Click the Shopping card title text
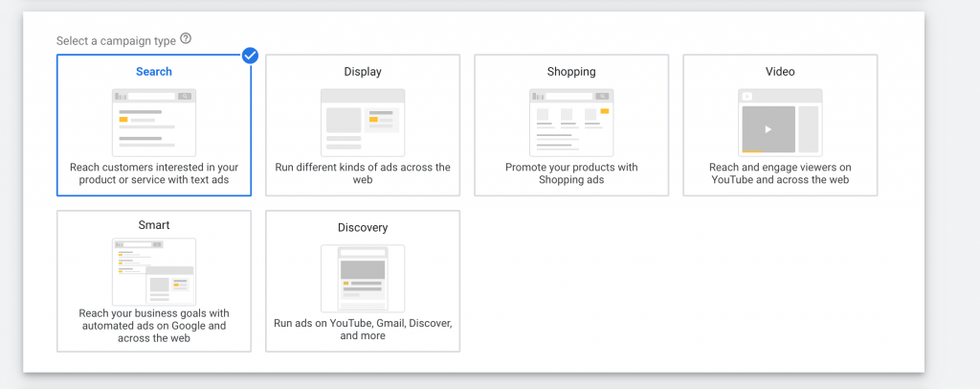 pos(571,71)
